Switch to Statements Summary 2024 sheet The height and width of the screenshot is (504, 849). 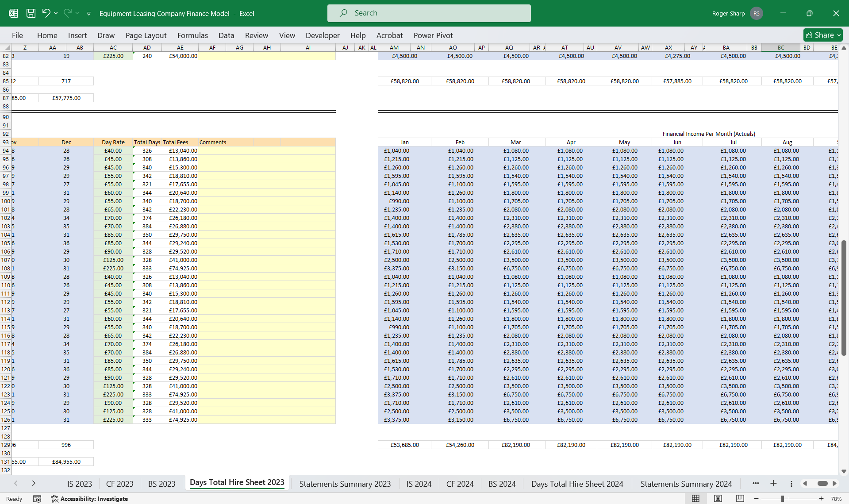pyautogui.click(x=686, y=484)
